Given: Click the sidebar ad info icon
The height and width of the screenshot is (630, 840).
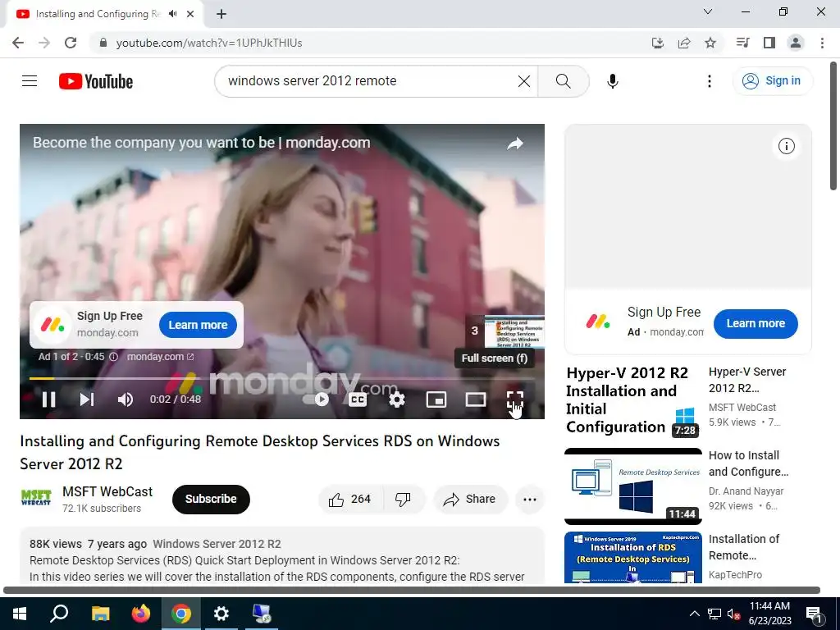Looking at the screenshot, I should coord(786,146).
